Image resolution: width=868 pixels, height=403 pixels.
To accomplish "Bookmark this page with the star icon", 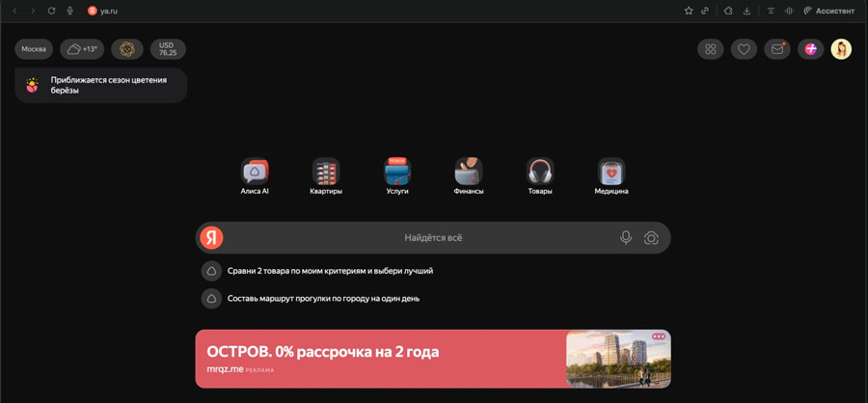I will pos(689,11).
